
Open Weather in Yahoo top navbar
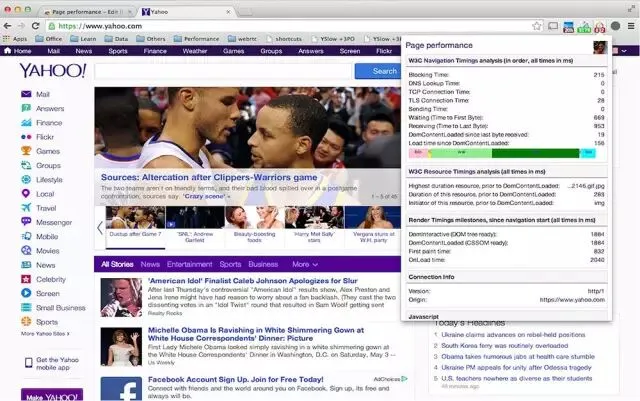click(195, 51)
